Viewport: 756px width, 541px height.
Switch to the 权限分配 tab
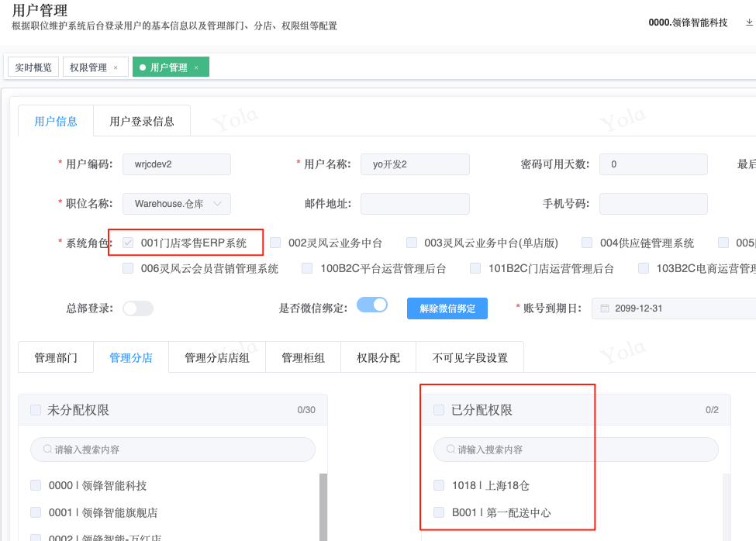pyautogui.click(x=378, y=357)
